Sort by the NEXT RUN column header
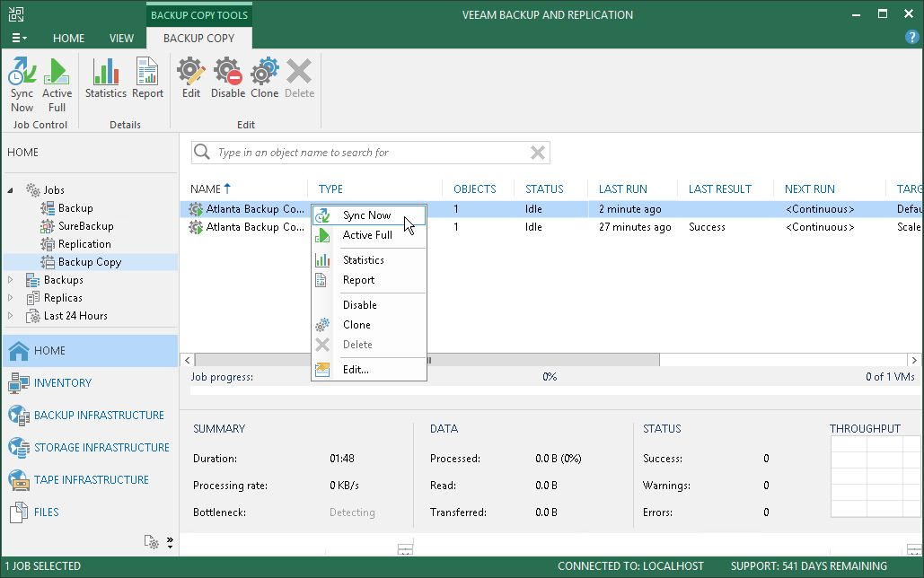Screen dimensions: 924x578 810,189
